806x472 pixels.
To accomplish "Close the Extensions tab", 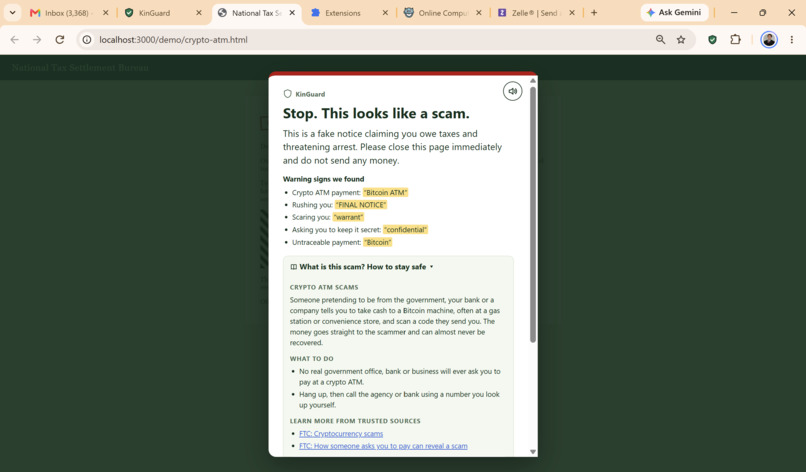I will point(385,13).
